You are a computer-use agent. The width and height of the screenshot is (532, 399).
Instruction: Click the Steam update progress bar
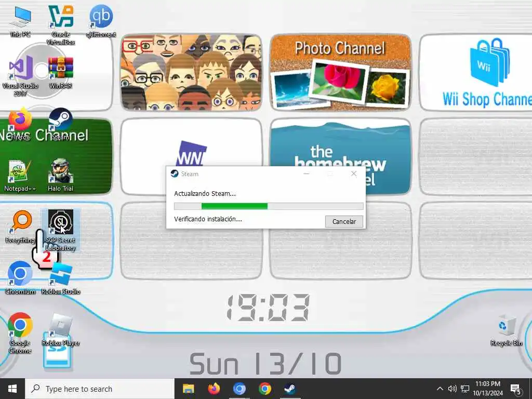(269, 206)
